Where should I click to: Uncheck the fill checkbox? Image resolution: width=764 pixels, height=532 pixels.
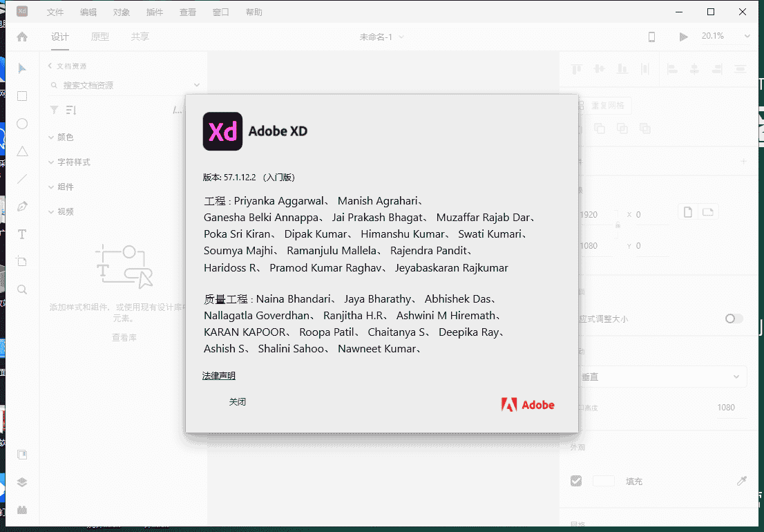point(576,481)
